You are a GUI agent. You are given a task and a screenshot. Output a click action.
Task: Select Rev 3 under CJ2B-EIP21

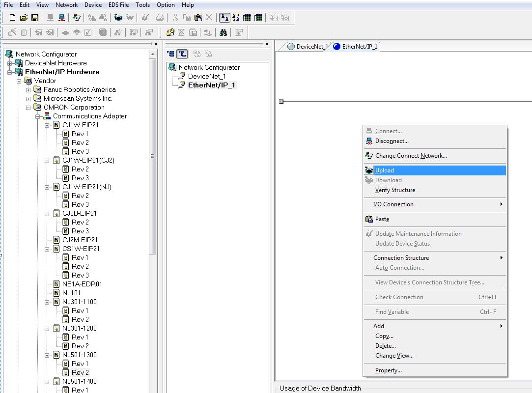[x=80, y=231]
